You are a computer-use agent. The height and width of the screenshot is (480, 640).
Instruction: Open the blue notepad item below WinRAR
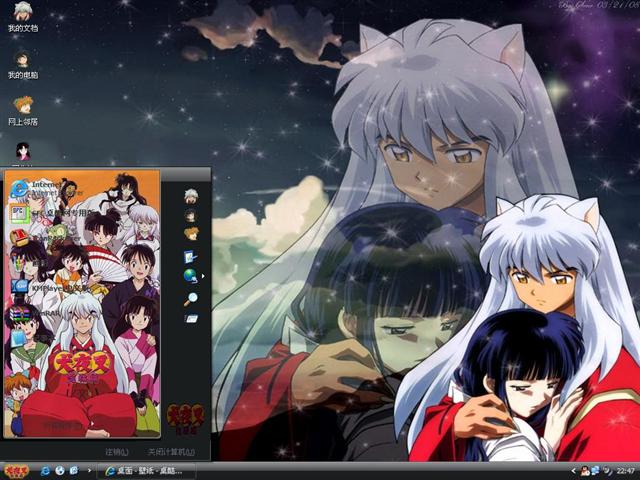click(19, 339)
